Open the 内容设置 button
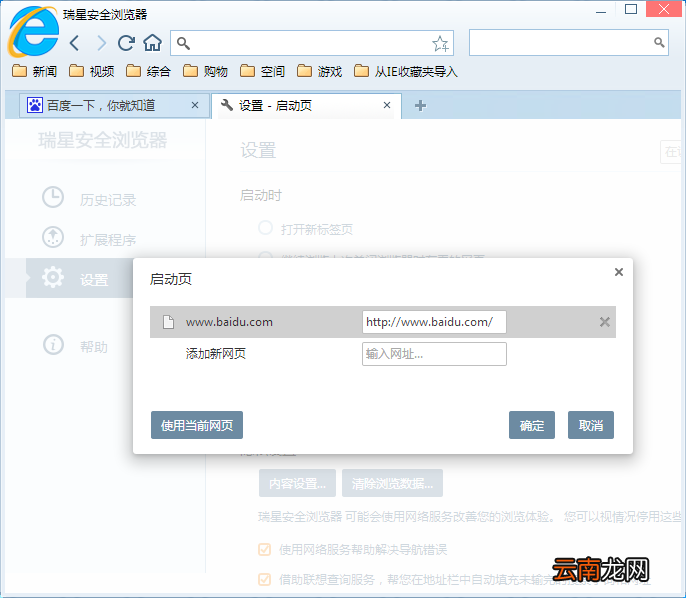This screenshot has height=598, width=686. [297, 483]
